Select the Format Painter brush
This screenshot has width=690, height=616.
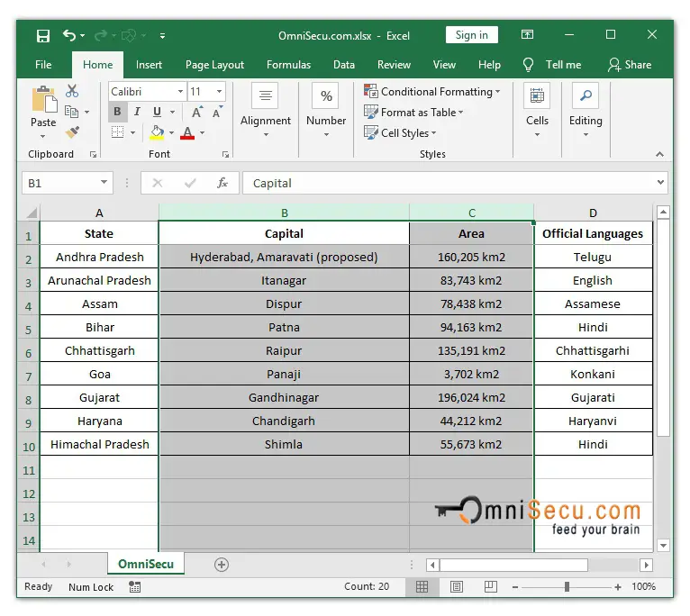click(x=72, y=132)
